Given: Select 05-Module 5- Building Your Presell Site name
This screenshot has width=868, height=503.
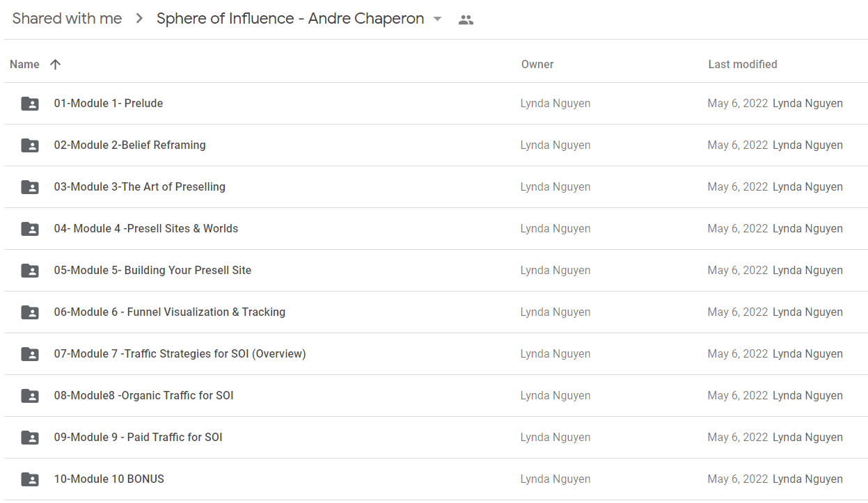Looking at the screenshot, I should 152,270.
